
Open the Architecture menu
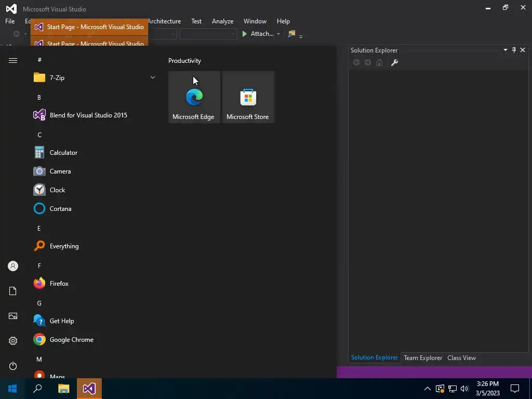coord(164,21)
